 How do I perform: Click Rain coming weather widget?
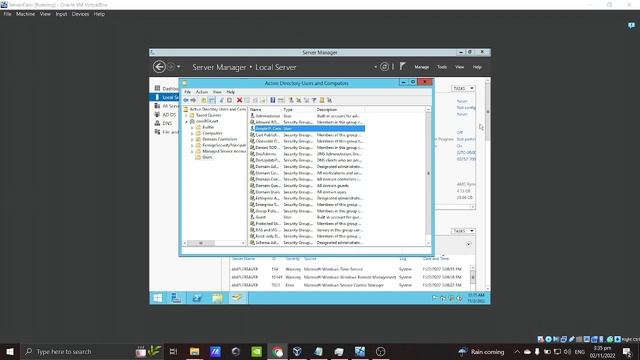pos(482,351)
